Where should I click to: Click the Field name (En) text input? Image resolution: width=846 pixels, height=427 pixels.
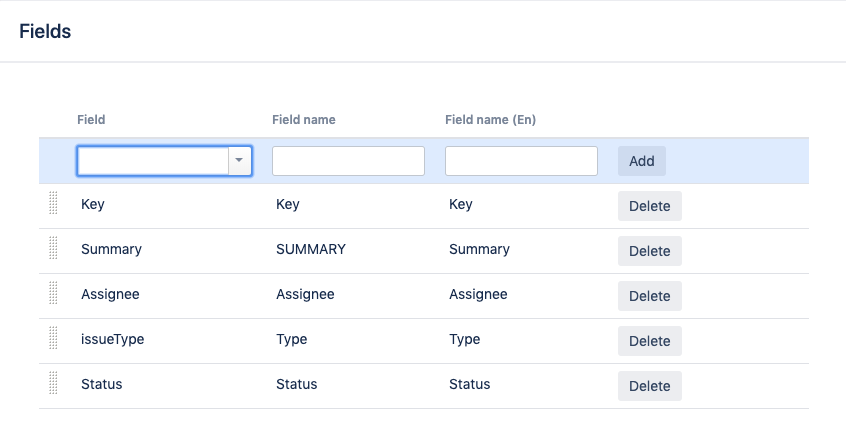521,161
